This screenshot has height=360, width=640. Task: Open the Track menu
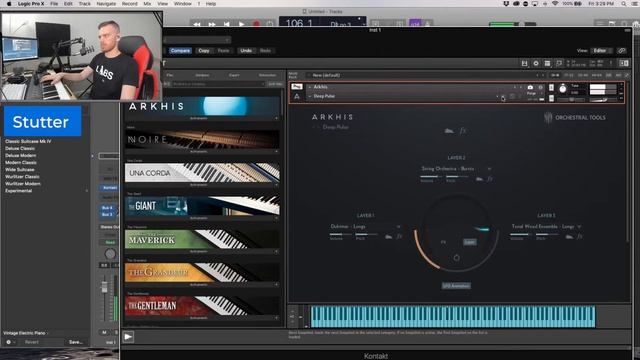tap(84, 4)
